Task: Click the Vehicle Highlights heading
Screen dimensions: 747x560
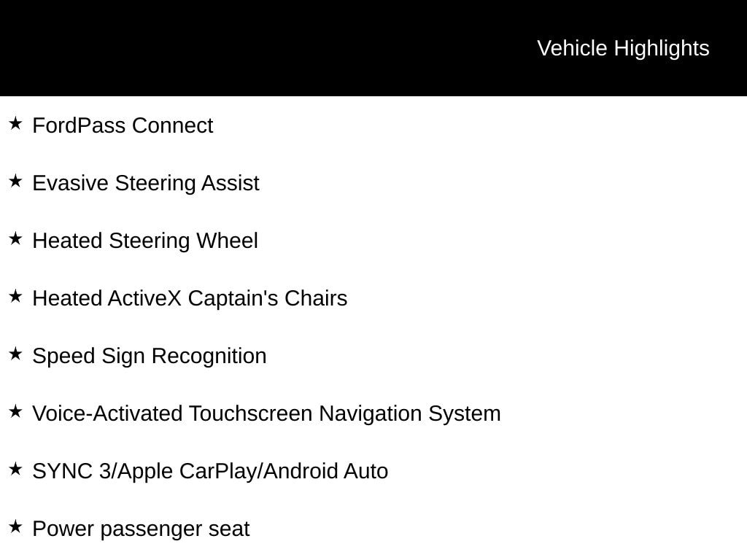Action: click(623, 49)
